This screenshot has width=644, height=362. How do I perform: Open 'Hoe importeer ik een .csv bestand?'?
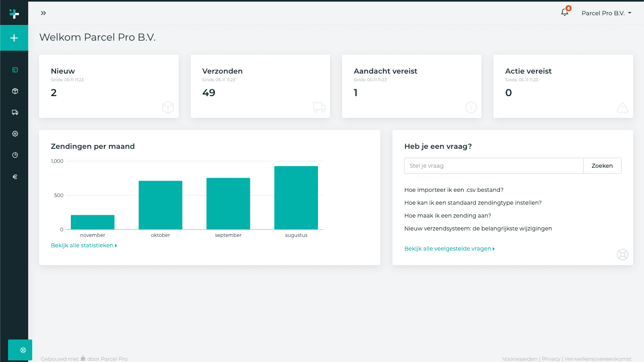pyautogui.click(x=453, y=189)
